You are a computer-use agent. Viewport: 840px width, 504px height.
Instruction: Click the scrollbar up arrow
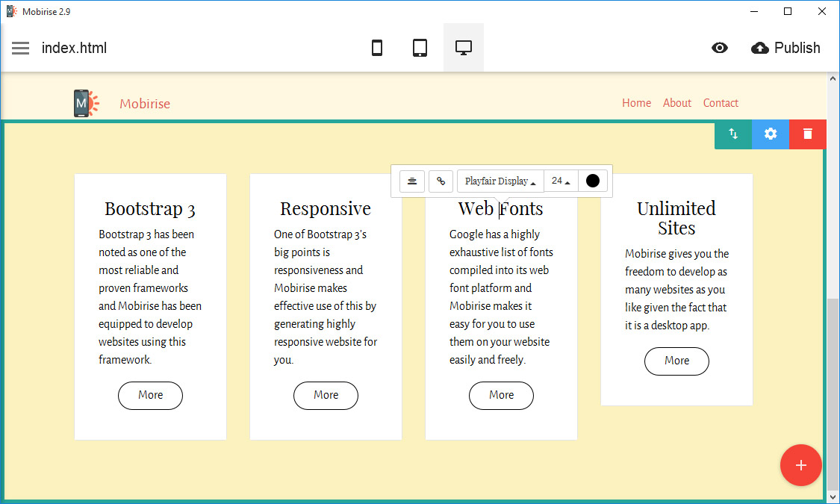tap(833, 78)
